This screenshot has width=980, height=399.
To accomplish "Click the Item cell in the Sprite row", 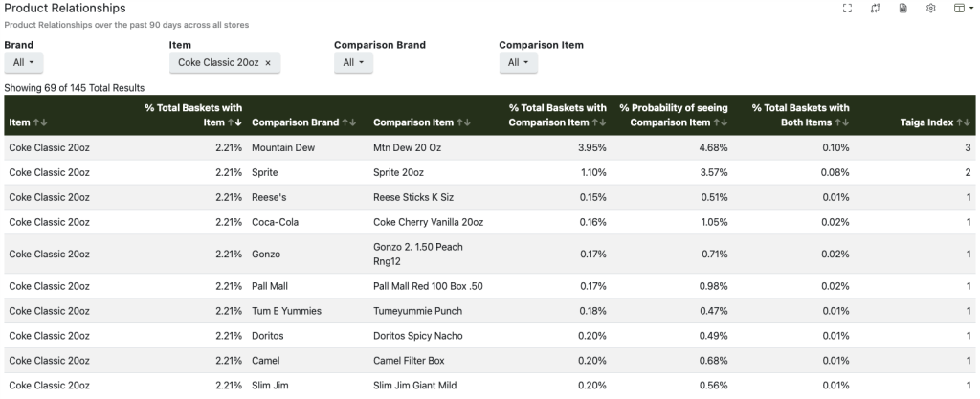I will (50, 172).
